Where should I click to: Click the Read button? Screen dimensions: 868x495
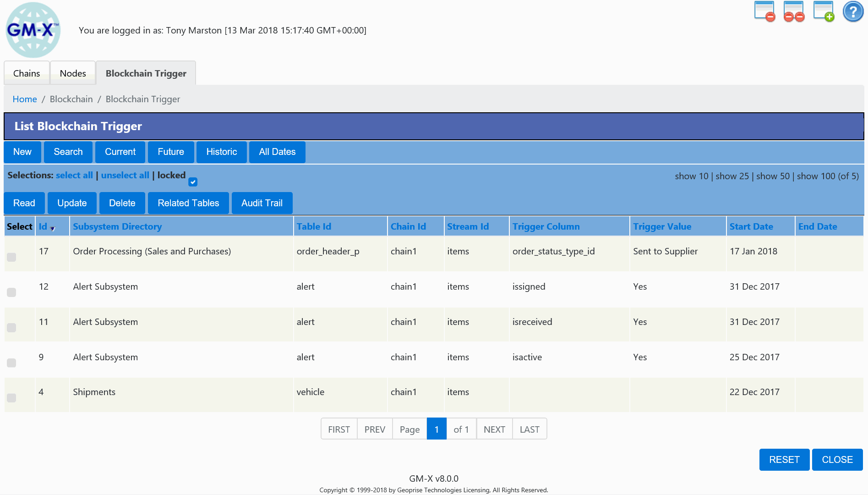pos(24,203)
